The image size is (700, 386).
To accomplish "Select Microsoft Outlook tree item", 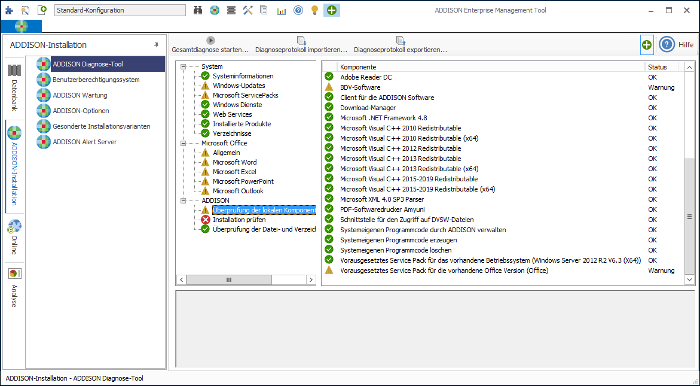I will click(238, 191).
